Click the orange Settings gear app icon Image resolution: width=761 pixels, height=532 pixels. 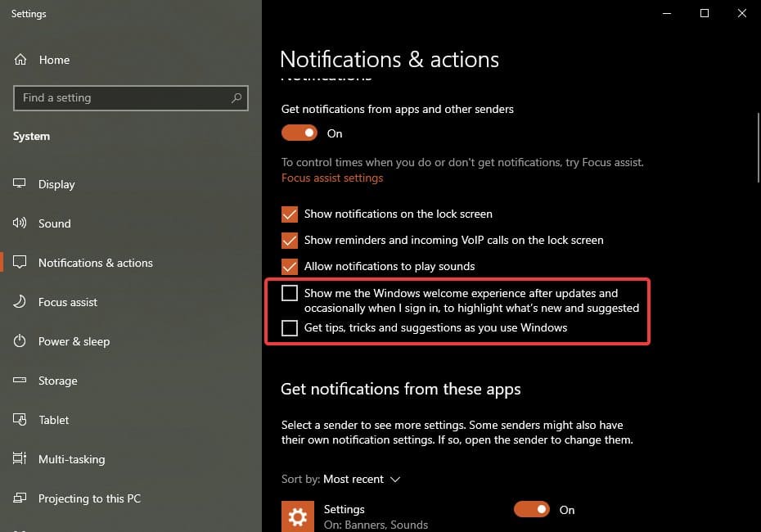coord(298,516)
